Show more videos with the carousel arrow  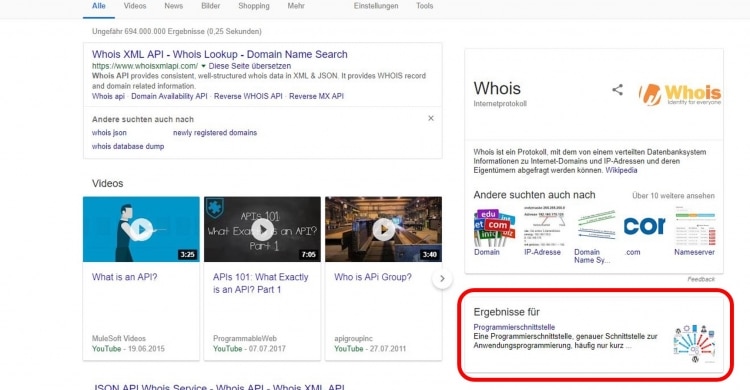pyautogui.click(x=442, y=279)
